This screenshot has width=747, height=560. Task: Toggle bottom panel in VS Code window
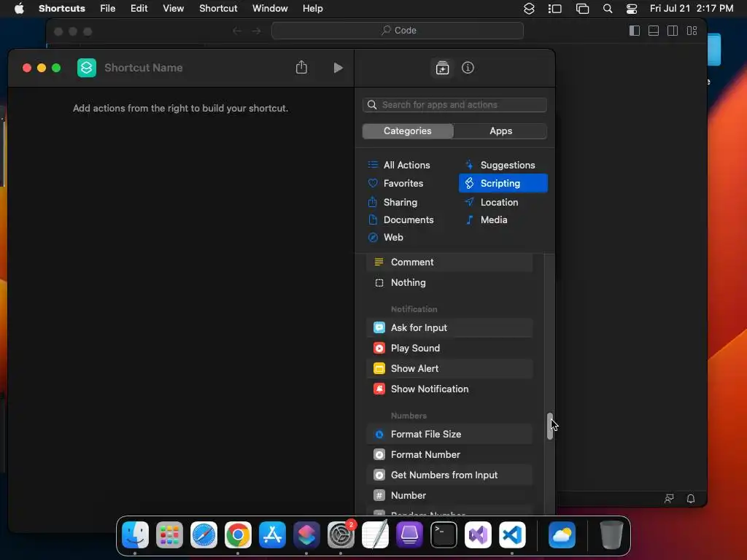(x=654, y=31)
